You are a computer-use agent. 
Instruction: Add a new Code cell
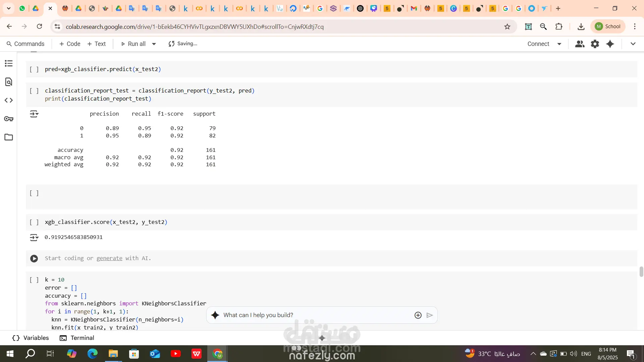[70, 44]
